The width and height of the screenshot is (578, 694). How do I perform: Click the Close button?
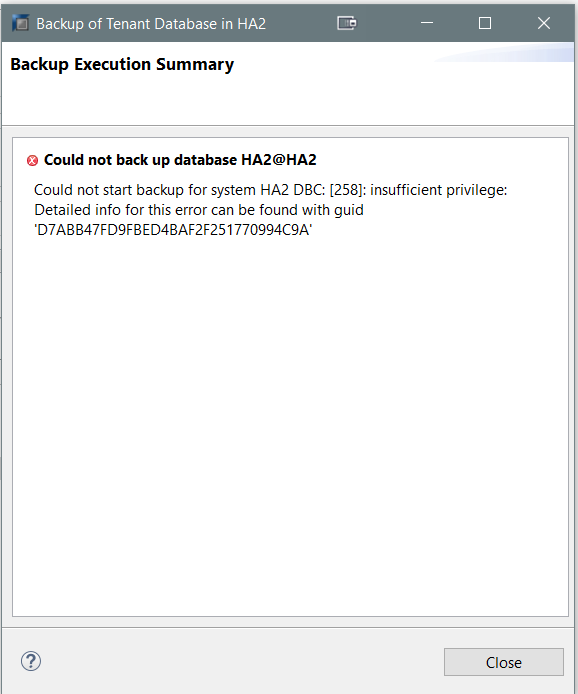click(504, 662)
